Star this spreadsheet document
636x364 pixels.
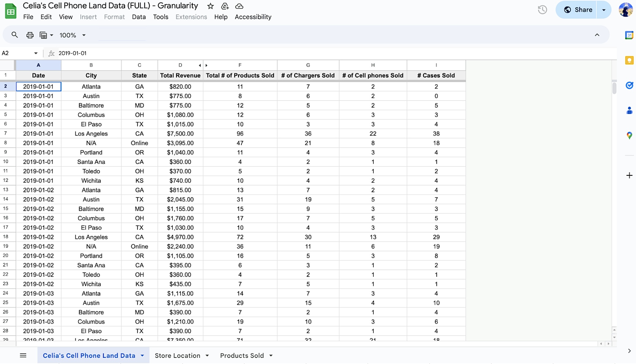click(210, 6)
